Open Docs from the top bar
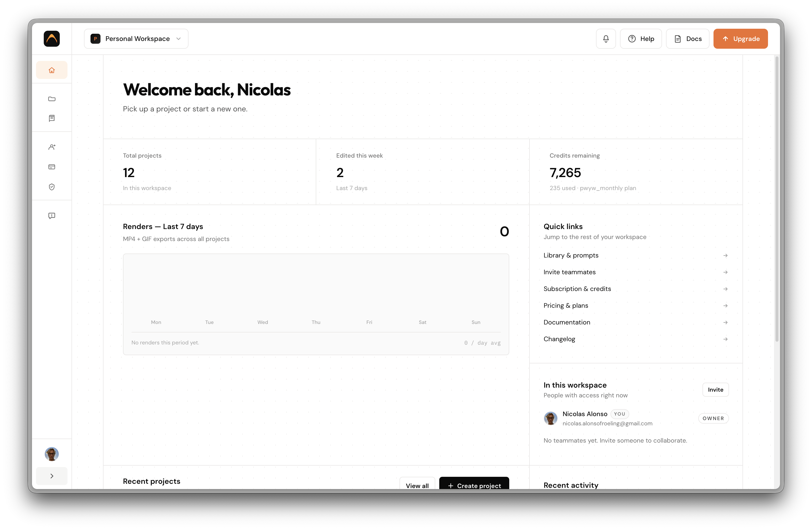 coord(688,38)
